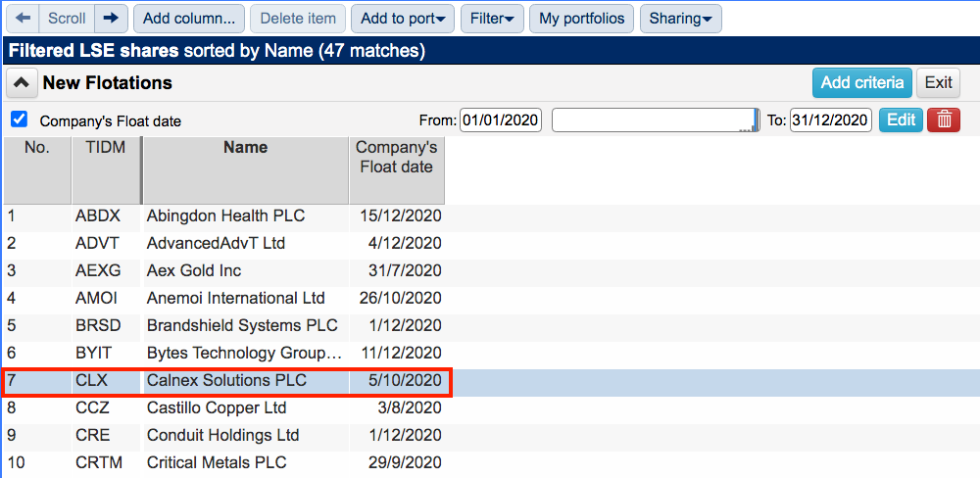This screenshot has width=980, height=478.
Task: Open the Sharing dropdown menu
Action: (681, 19)
